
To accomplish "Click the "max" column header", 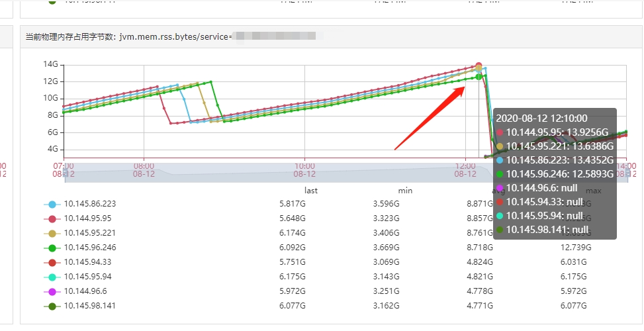I will [593, 191].
